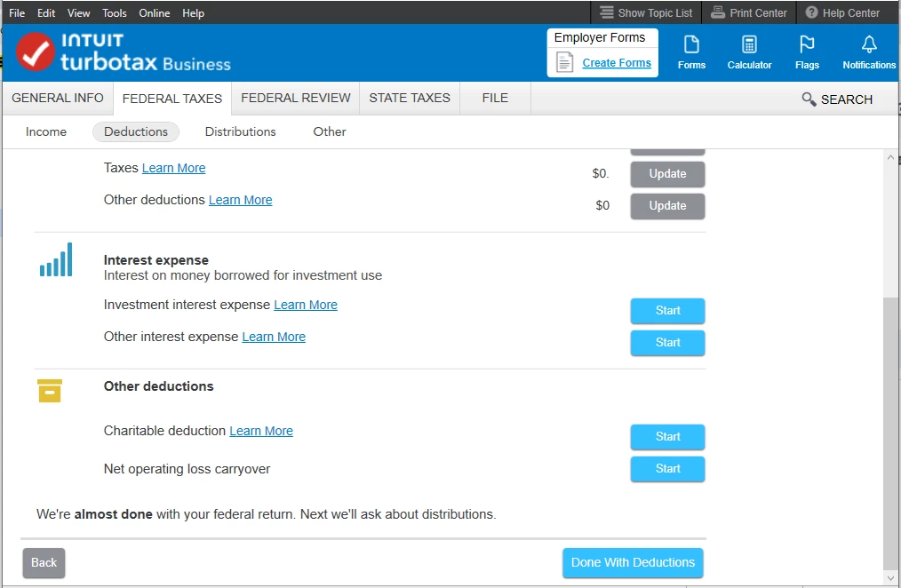Click the scrollbar down arrow

(890, 578)
